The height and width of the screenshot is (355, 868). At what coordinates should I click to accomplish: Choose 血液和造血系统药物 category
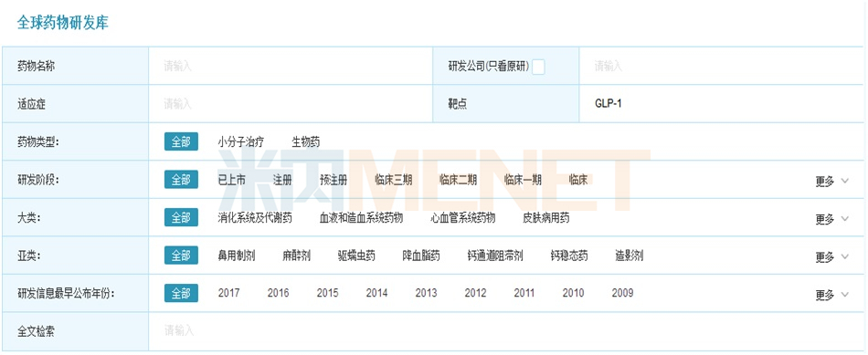[361, 218]
